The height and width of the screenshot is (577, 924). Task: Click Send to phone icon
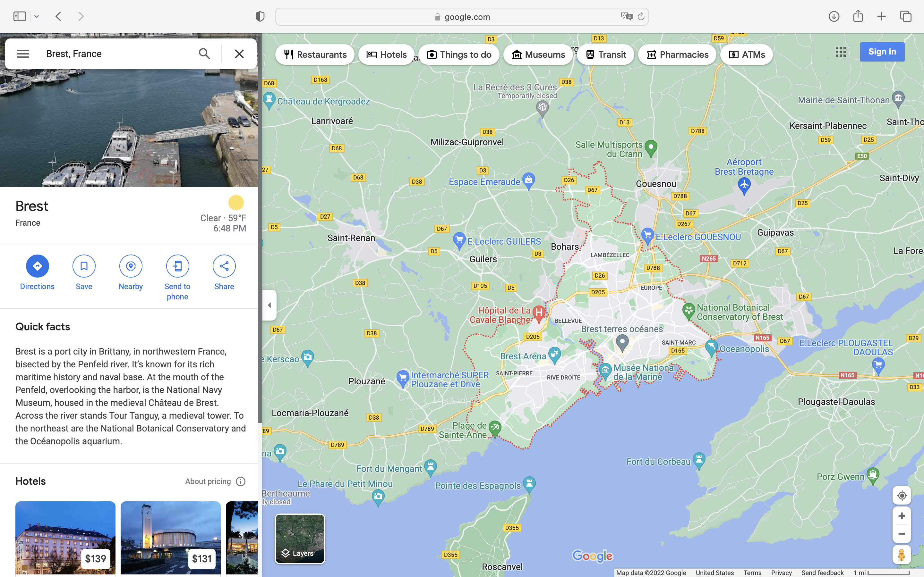[177, 266]
